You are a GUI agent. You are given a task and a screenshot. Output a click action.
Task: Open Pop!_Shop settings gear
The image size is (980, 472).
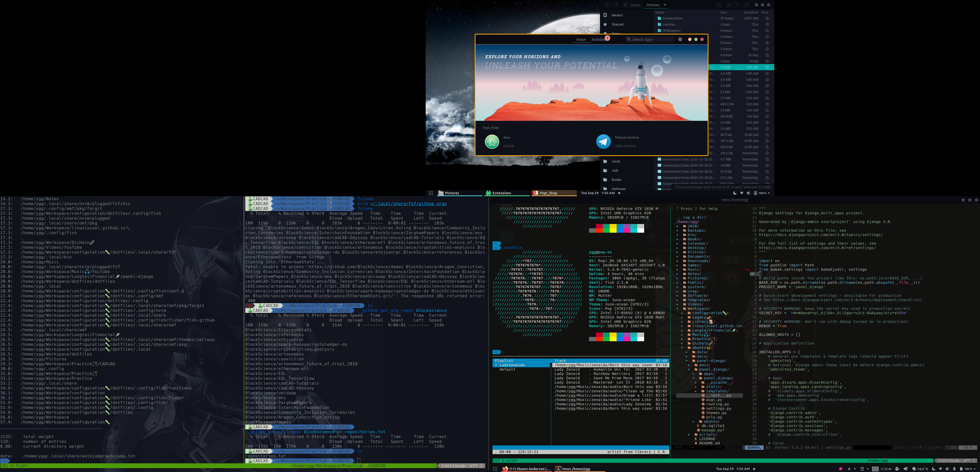pos(680,40)
